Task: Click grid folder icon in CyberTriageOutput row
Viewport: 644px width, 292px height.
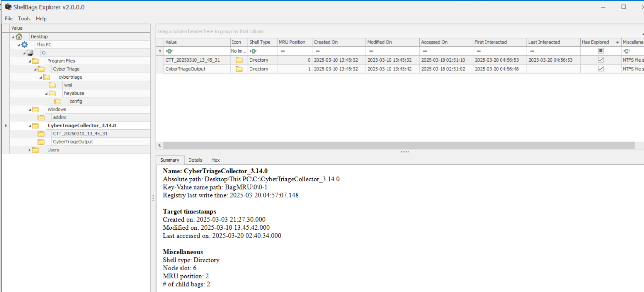Action: [x=239, y=69]
